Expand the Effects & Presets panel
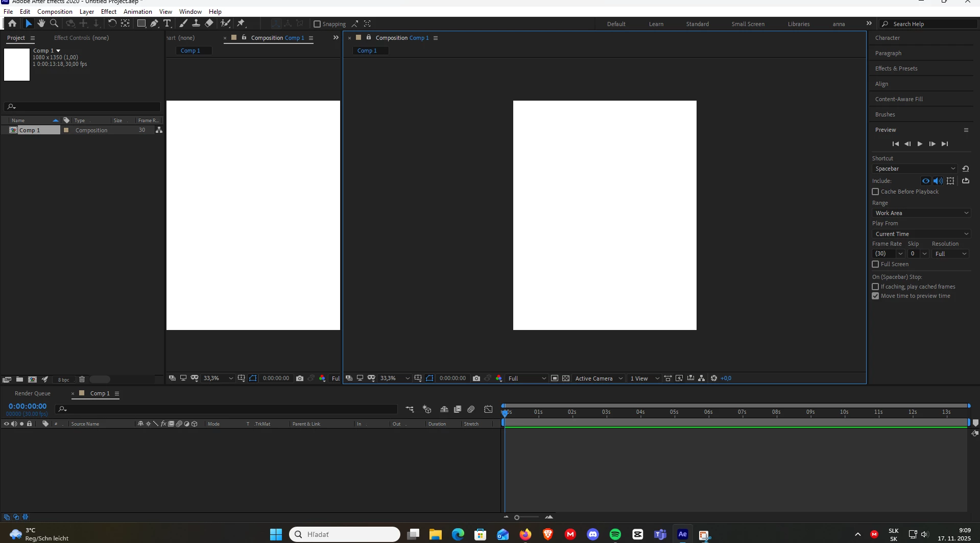 tap(896, 68)
